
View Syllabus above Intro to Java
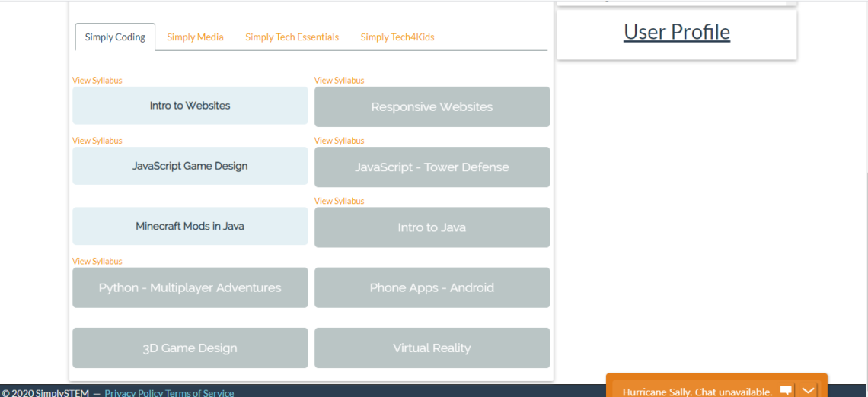click(x=340, y=201)
